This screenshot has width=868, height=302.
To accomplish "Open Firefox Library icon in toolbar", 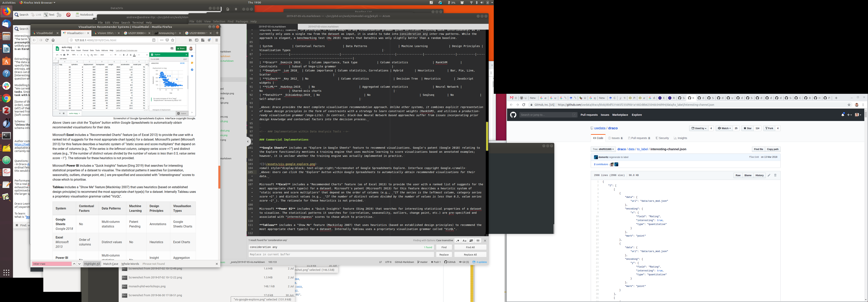I will [x=190, y=40].
